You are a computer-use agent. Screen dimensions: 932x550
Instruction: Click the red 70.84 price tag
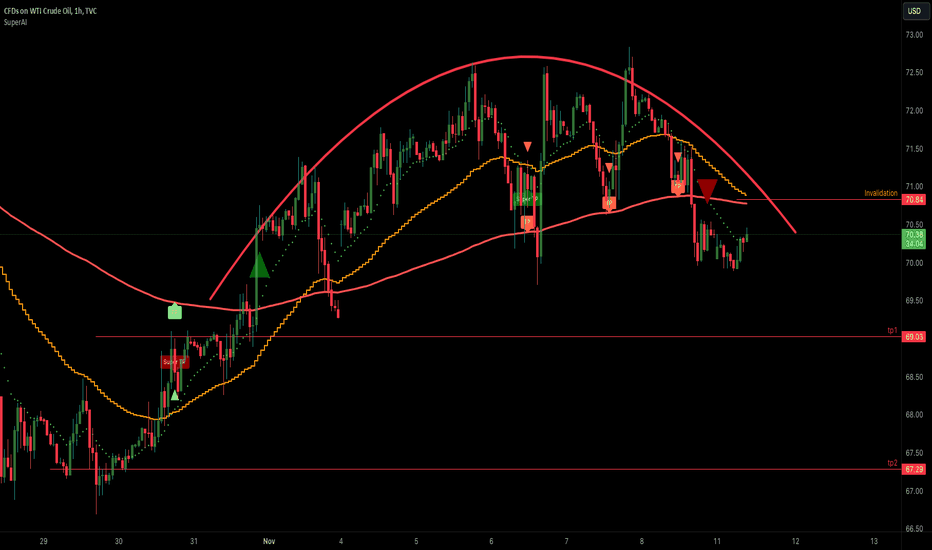(x=914, y=200)
